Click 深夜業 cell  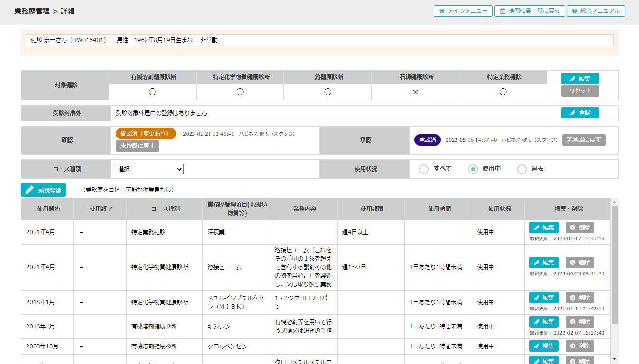[x=236, y=232]
